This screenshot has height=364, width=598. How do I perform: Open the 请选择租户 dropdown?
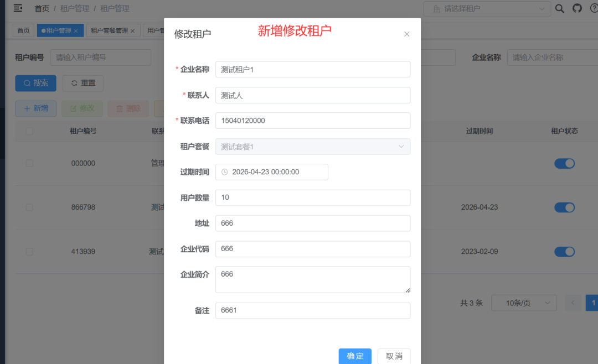[x=487, y=8]
